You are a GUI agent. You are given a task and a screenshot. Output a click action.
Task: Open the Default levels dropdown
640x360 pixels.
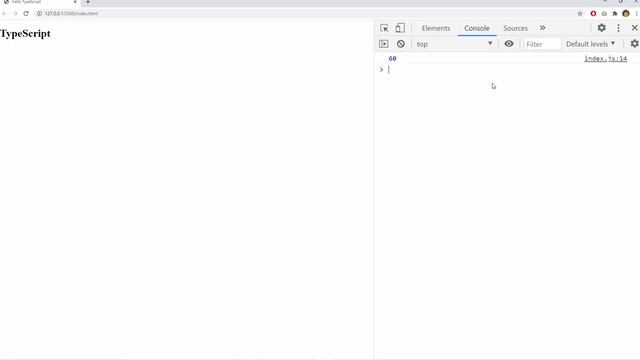pos(590,44)
